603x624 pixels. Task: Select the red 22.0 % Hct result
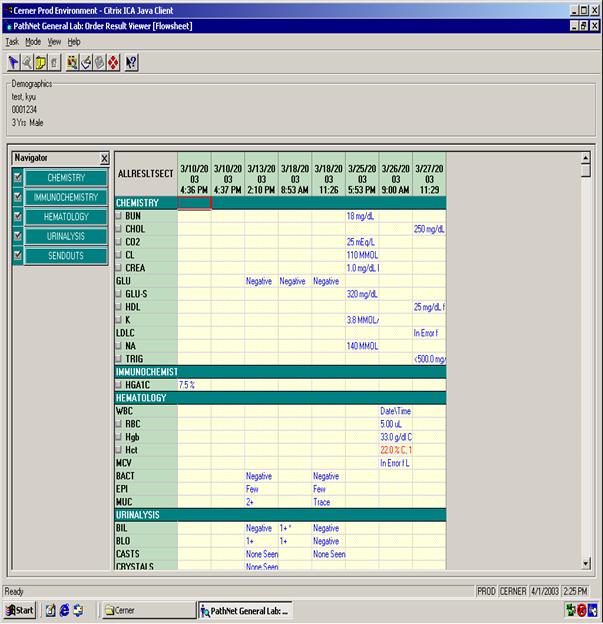click(396, 450)
